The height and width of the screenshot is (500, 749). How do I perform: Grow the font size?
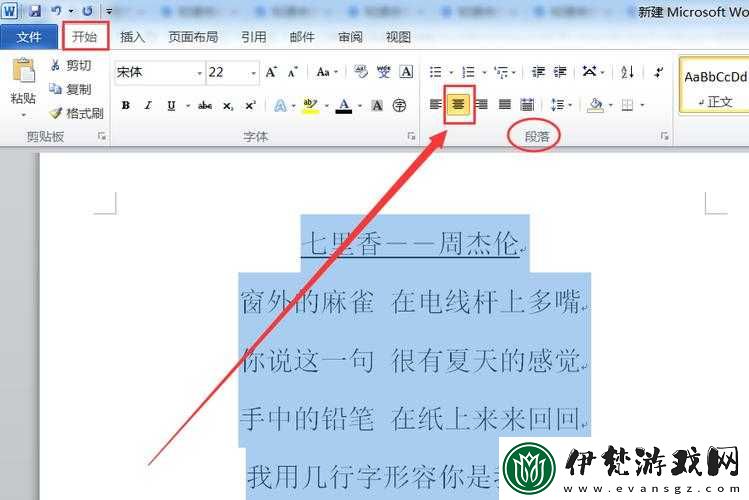[x=271, y=72]
